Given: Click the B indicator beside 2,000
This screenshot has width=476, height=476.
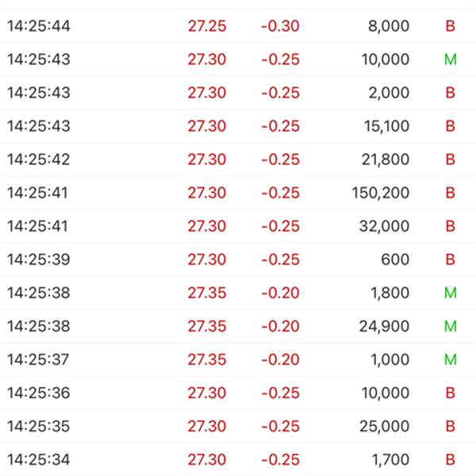Looking at the screenshot, I should [x=450, y=93].
